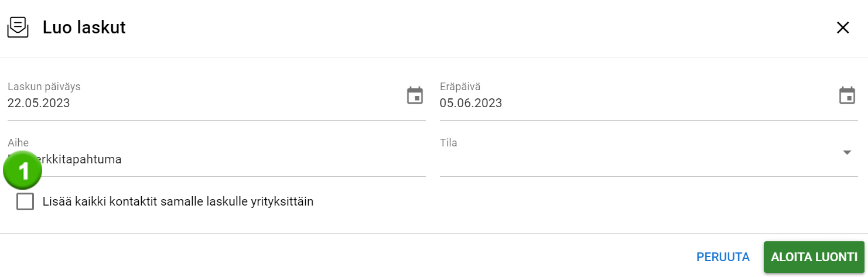The width and height of the screenshot is (868, 277).
Task: Click the invoice date value 22.05.2023
Action: [x=39, y=103]
